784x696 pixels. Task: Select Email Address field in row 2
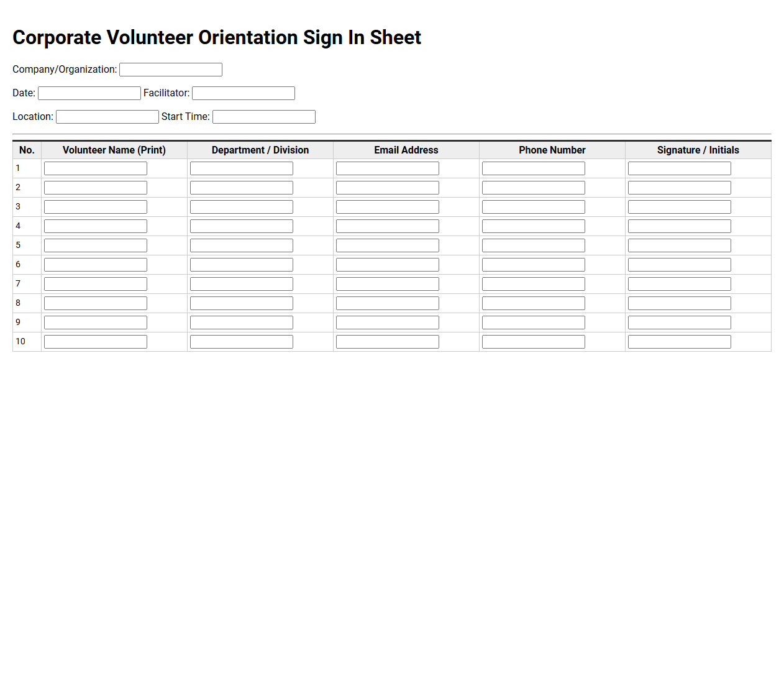pyautogui.click(x=388, y=188)
